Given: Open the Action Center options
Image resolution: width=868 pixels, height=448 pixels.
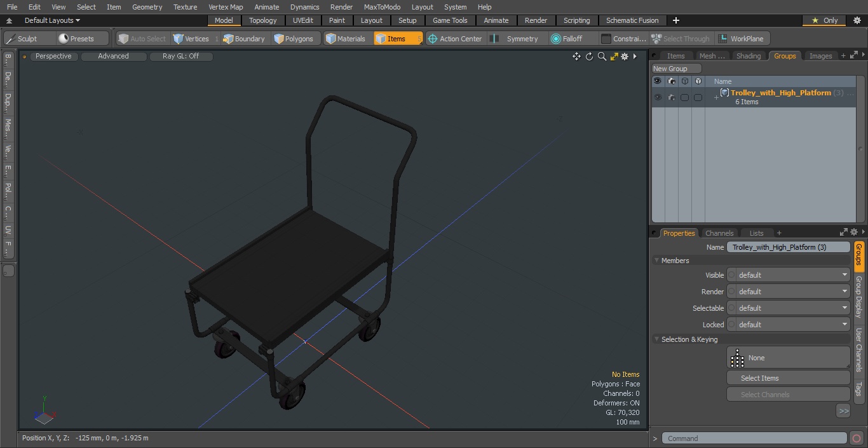Looking at the screenshot, I should point(455,39).
